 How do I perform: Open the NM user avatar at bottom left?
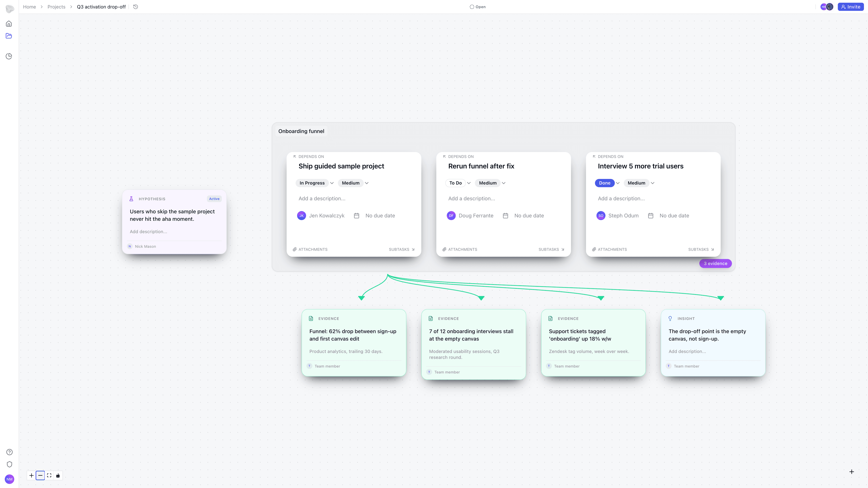[9, 479]
